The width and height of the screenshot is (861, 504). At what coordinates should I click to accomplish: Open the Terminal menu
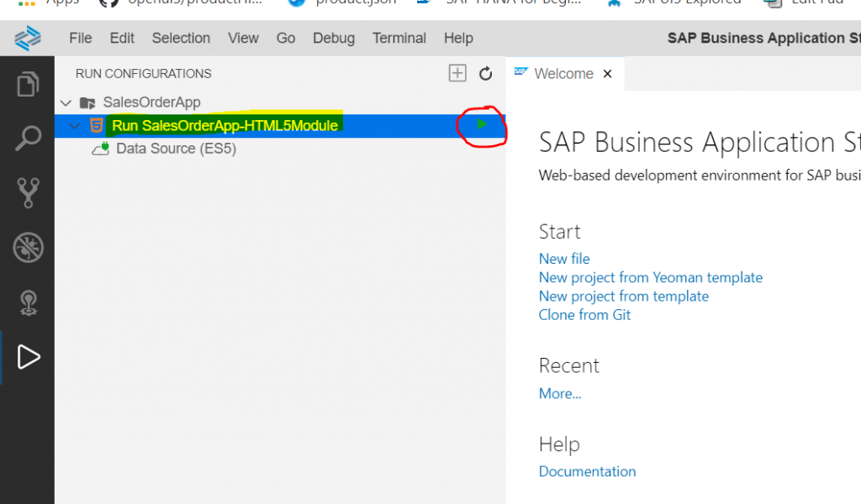tap(399, 38)
